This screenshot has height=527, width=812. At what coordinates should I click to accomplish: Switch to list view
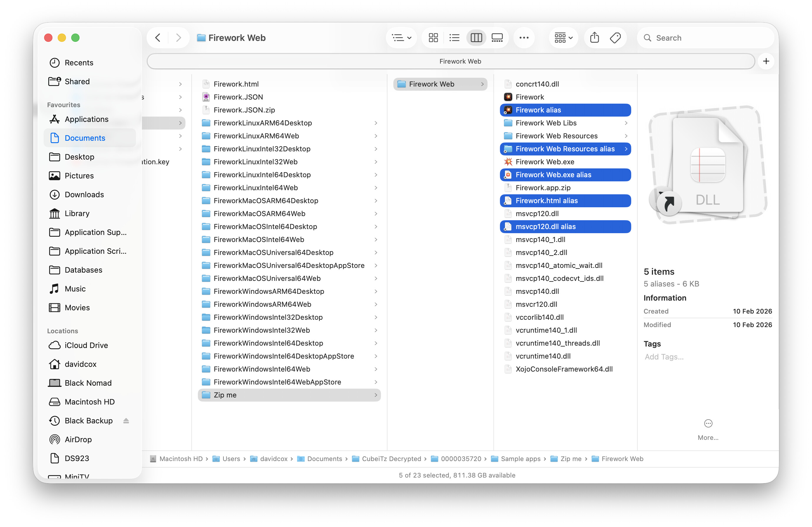coord(454,37)
